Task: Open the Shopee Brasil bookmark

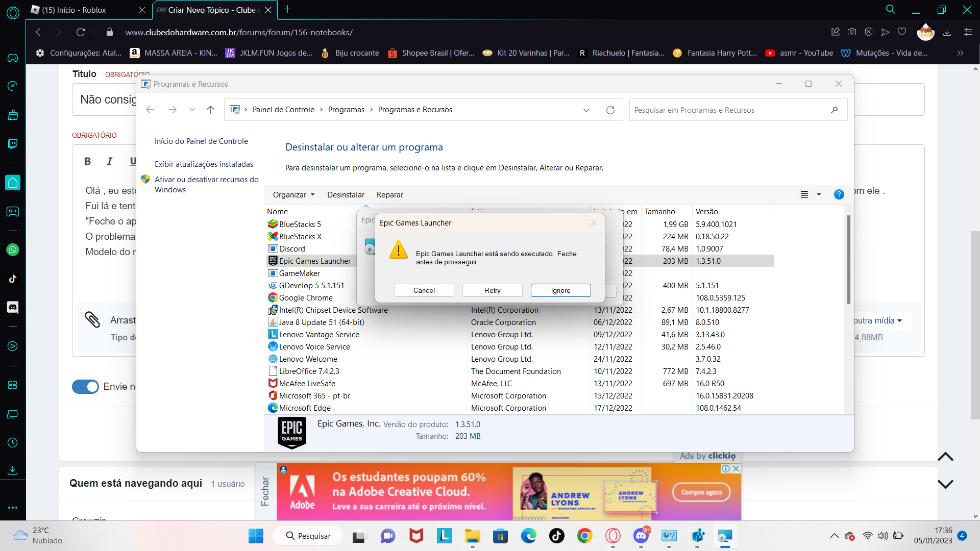Action: click(431, 53)
